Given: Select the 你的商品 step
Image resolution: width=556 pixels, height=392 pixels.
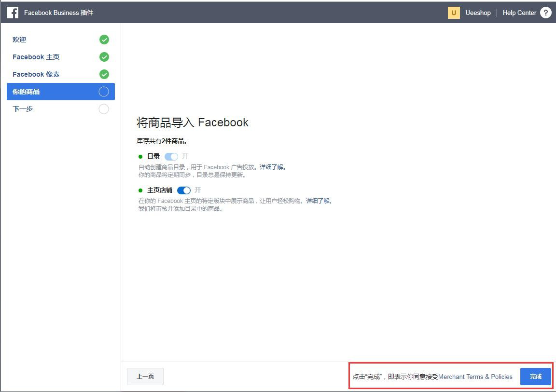Looking at the screenshot, I should [x=61, y=92].
